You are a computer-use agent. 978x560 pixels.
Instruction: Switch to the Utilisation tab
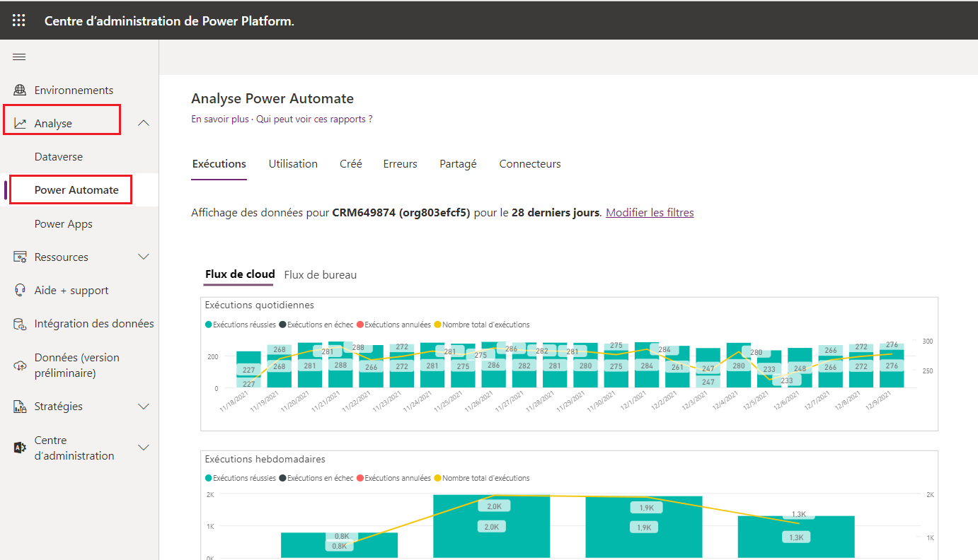293,164
